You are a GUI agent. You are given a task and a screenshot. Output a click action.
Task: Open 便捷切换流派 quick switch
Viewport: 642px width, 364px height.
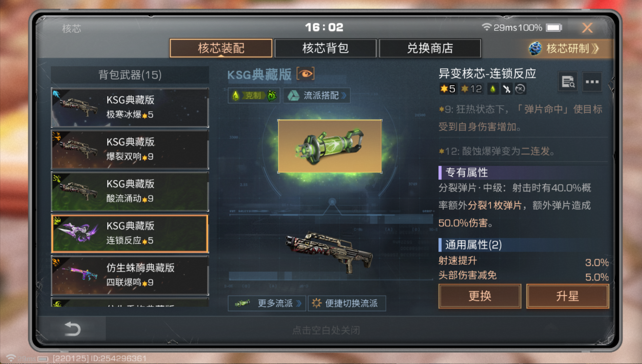(x=347, y=303)
